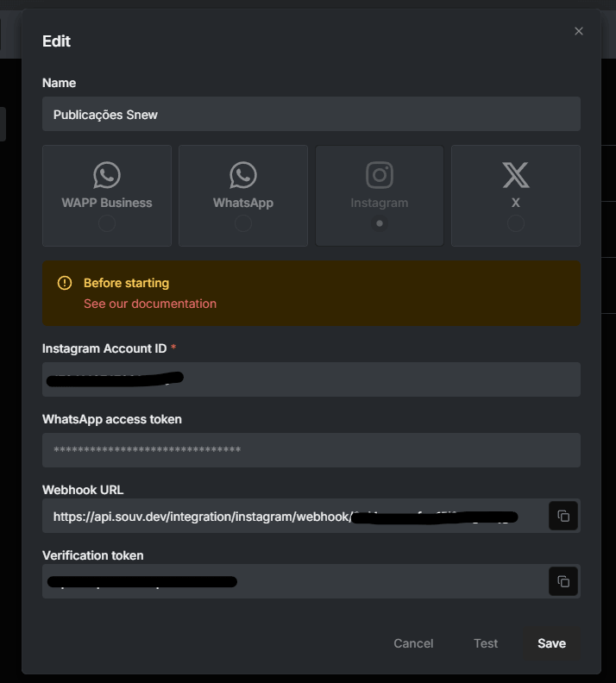The height and width of the screenshot is (683, 616).
Task: Select the WAPP Business radio button
Action: 107,223
